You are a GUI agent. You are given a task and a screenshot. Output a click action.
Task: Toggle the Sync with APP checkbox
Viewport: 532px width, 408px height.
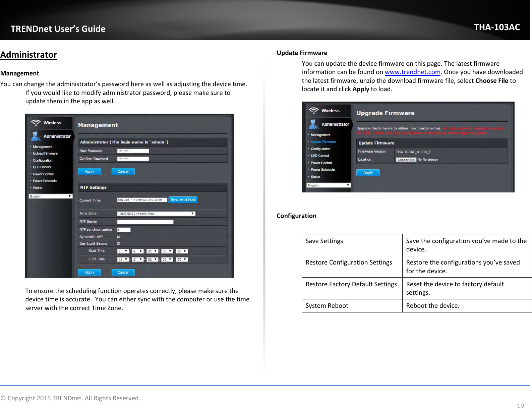[118, 237]
